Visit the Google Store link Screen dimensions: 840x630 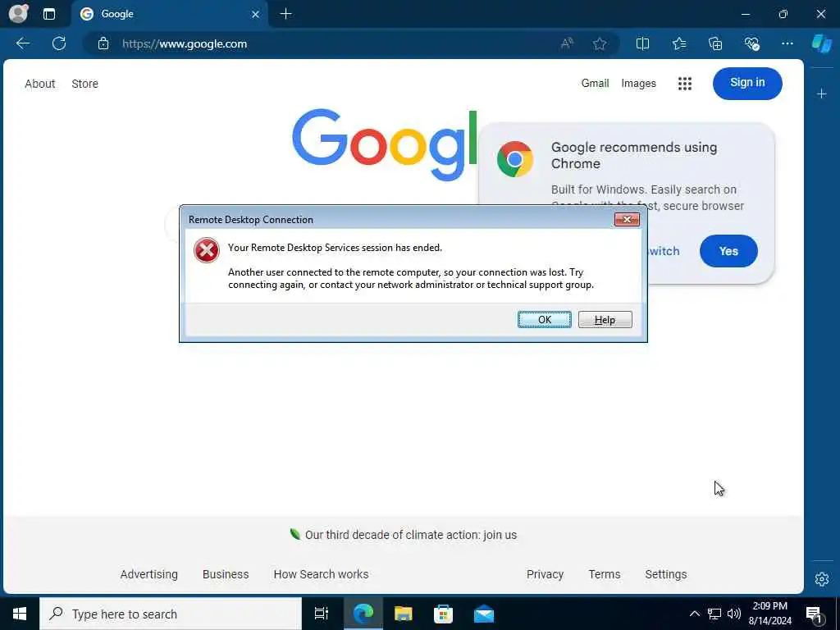click(84, 84)
